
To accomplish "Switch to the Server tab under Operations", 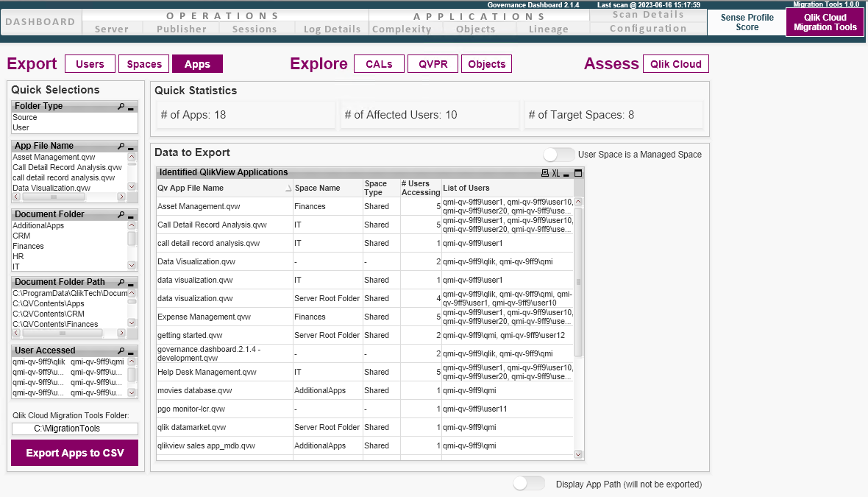I will coord(112,29).
